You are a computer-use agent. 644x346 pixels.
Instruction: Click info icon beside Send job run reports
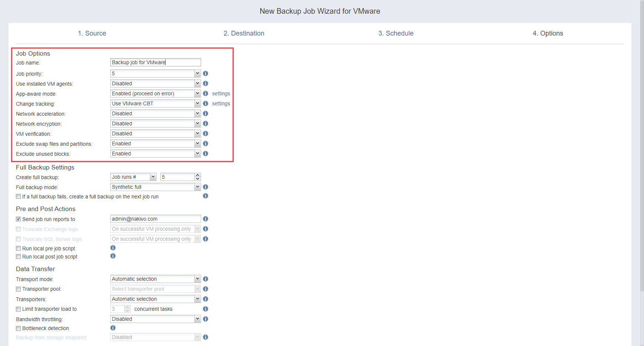[x=206, y=219]
